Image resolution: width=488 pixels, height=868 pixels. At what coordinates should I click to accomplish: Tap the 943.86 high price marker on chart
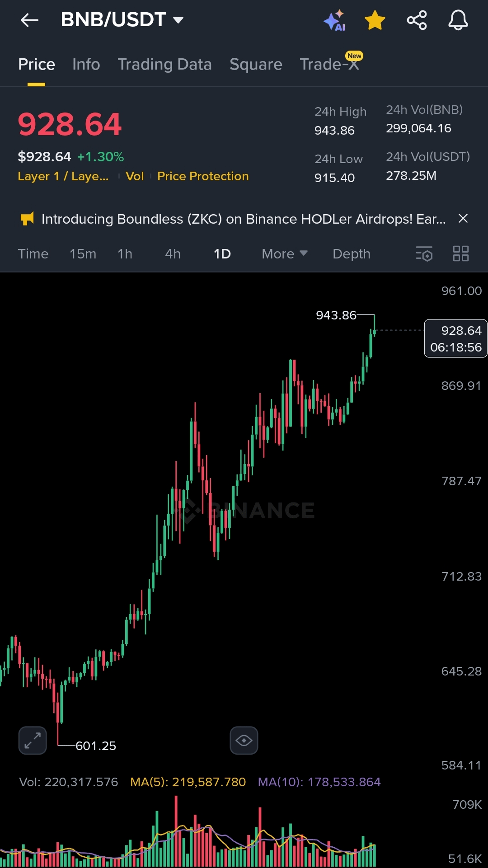coord(336,315)
